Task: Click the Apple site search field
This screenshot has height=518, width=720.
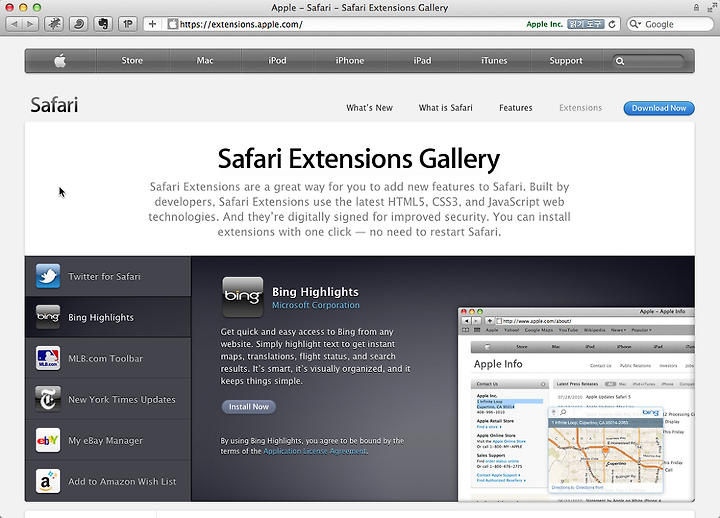Action: click(x=648, y=61)
